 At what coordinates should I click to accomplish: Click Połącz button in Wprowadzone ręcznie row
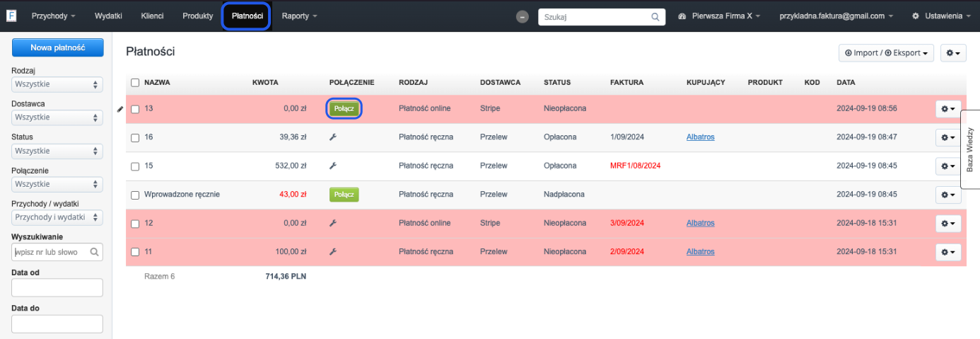coord(344,195)
